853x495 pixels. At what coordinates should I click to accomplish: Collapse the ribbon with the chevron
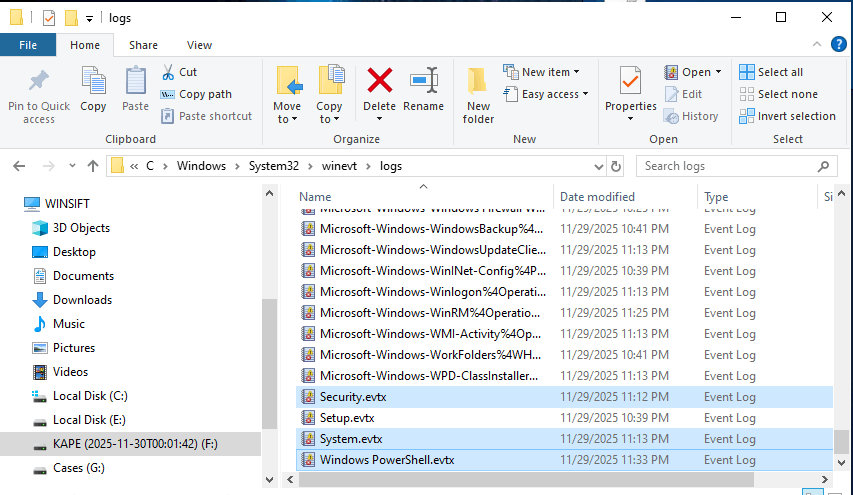click(x=817, y=44)
